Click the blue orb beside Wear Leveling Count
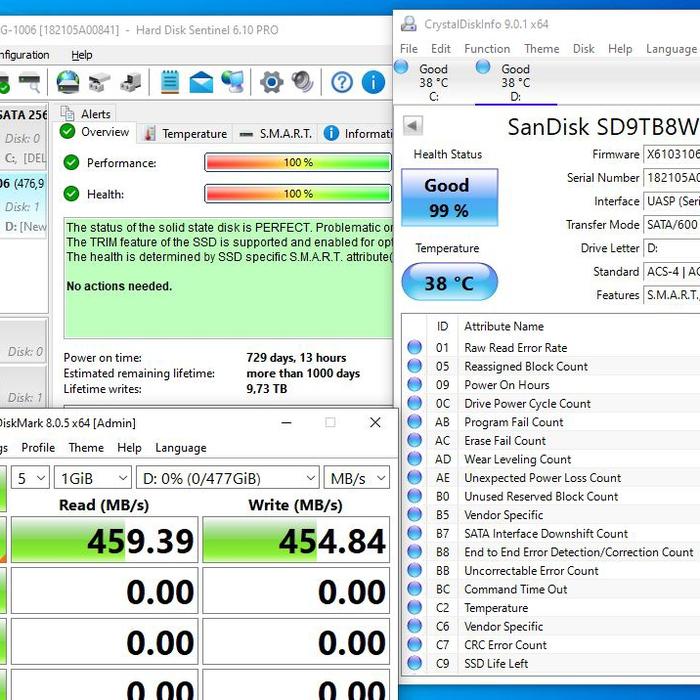 415,458
